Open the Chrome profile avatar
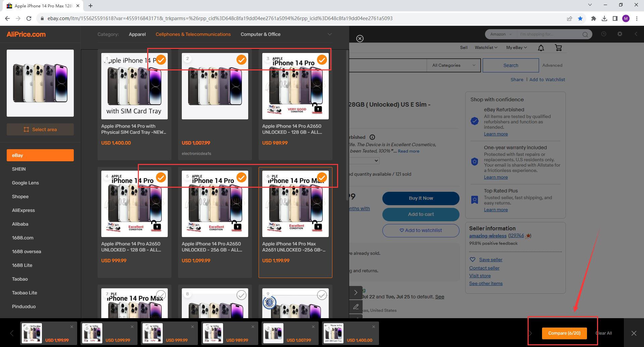The width and height of the screenshot is (644, 347). tap(626, 18)
